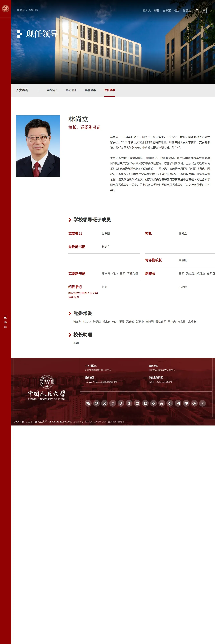Switch to the 历任领导 tab
The height and width of the screenshot is (644, 215).
(90, 90)
